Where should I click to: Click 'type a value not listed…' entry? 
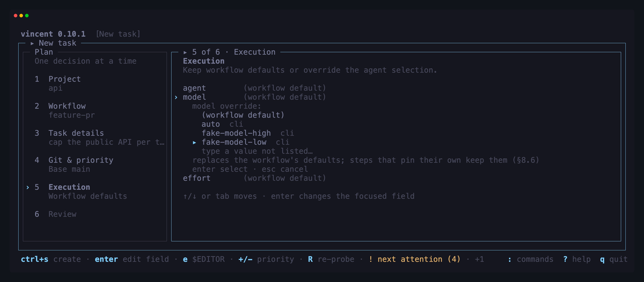pyautogui.click(x=257, y=151)
